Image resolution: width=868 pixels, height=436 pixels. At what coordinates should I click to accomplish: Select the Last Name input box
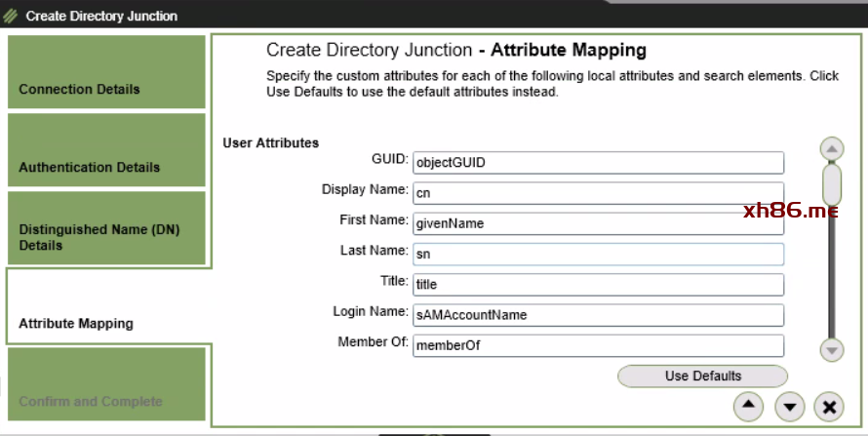click(x=598, y=254)
